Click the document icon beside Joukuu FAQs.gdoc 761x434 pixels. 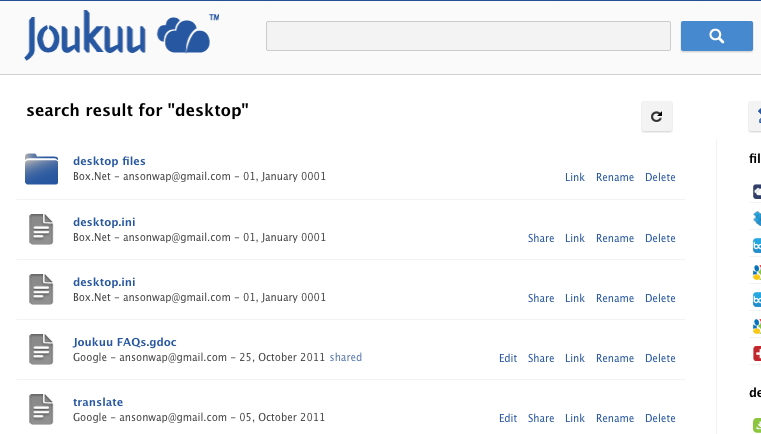41,350
